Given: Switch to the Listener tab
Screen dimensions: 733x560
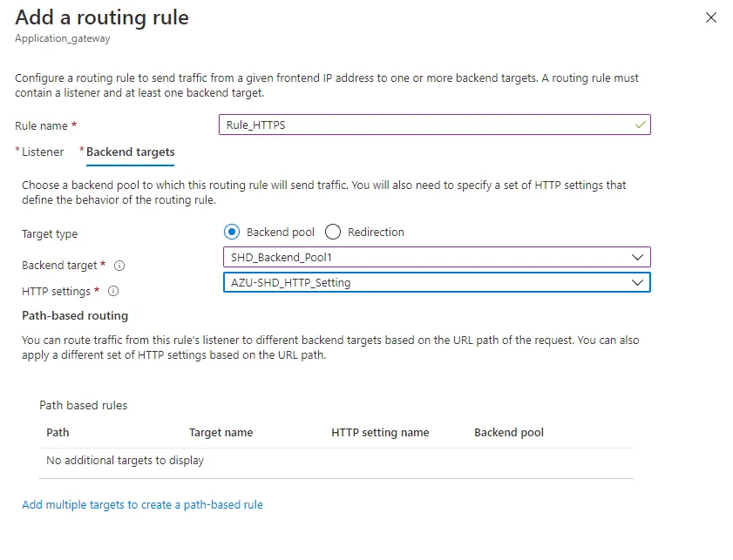Looking at the screenshot, I should (42, 152).
